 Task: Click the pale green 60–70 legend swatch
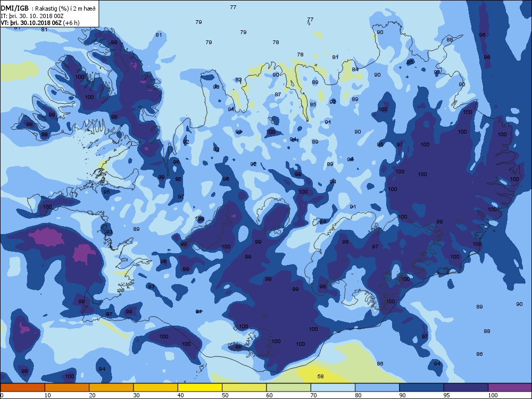[289, 387]
